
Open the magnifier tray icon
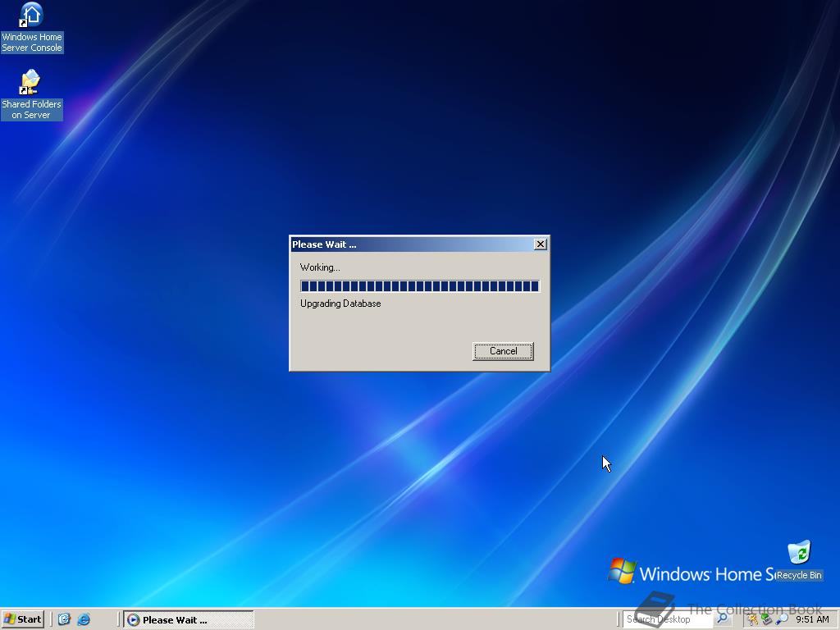(782, 620)
